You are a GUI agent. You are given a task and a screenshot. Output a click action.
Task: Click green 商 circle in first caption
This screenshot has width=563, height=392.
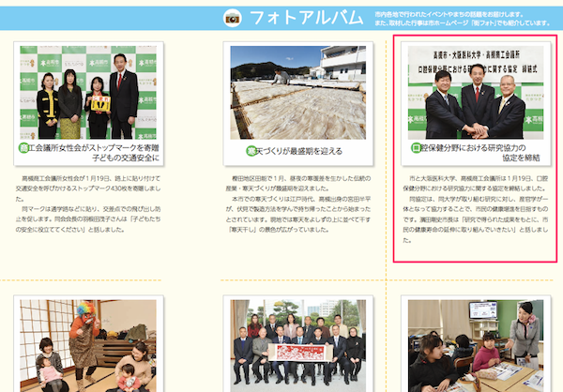click(x=23, y=147)
